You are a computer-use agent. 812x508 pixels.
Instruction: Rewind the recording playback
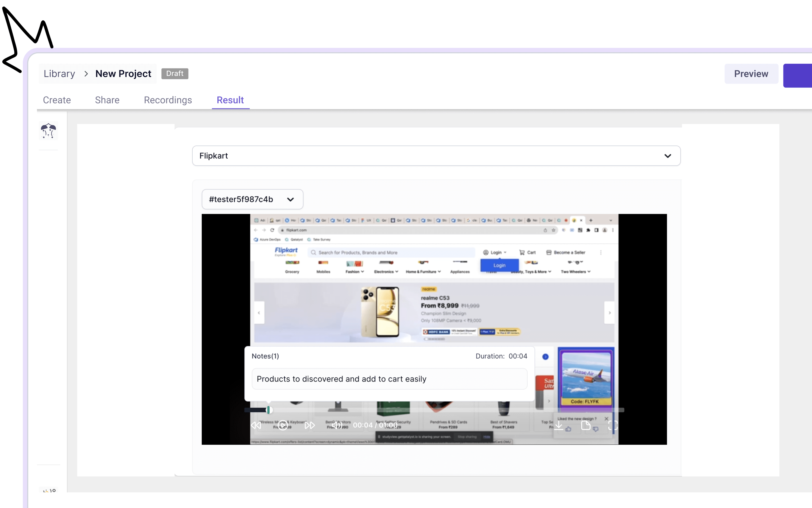tap(256, 425)
